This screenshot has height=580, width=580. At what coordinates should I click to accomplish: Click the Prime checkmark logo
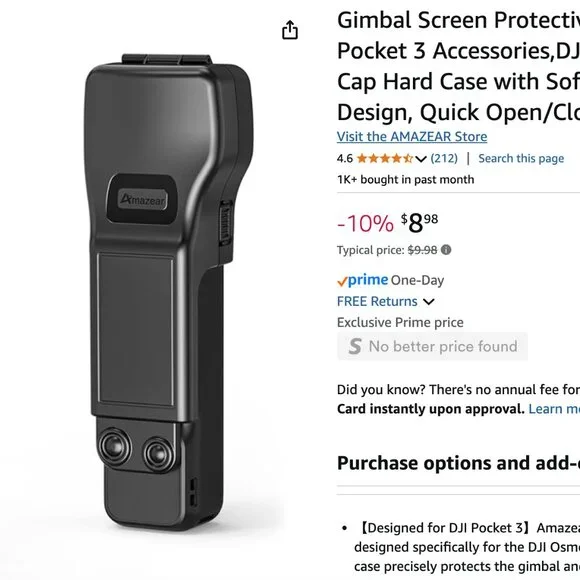tap(362, 280)
